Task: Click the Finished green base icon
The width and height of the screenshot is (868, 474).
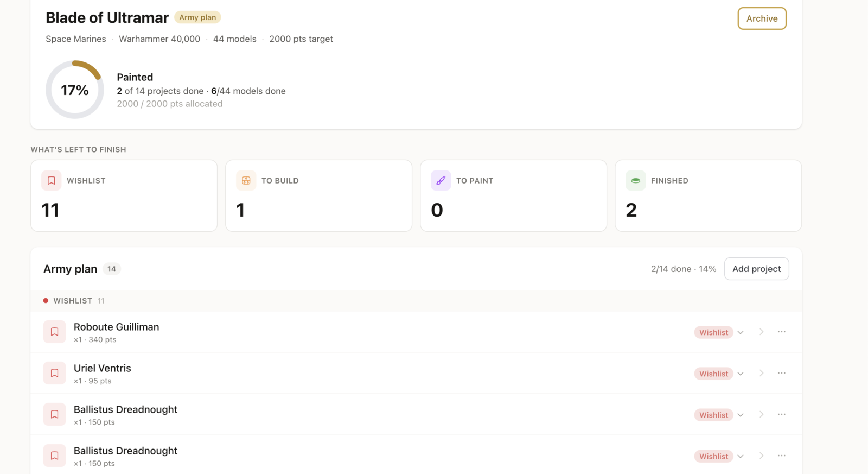Action: (x=636, y=180)
